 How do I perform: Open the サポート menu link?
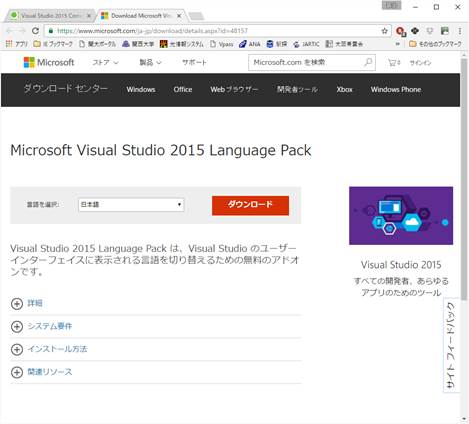click(194, 62)
